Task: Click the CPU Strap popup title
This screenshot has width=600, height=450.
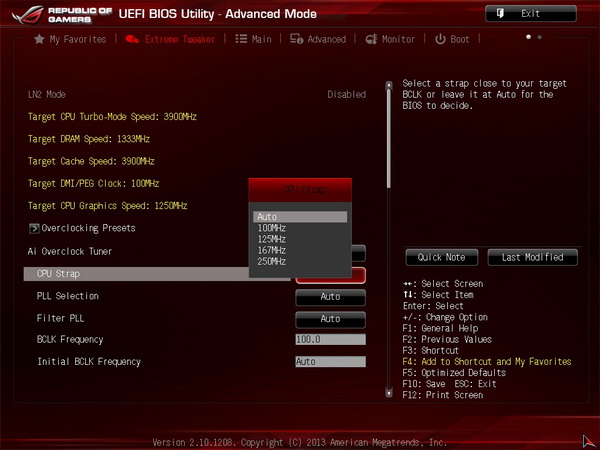Action: pyautogui.click(x=304, y=190)
